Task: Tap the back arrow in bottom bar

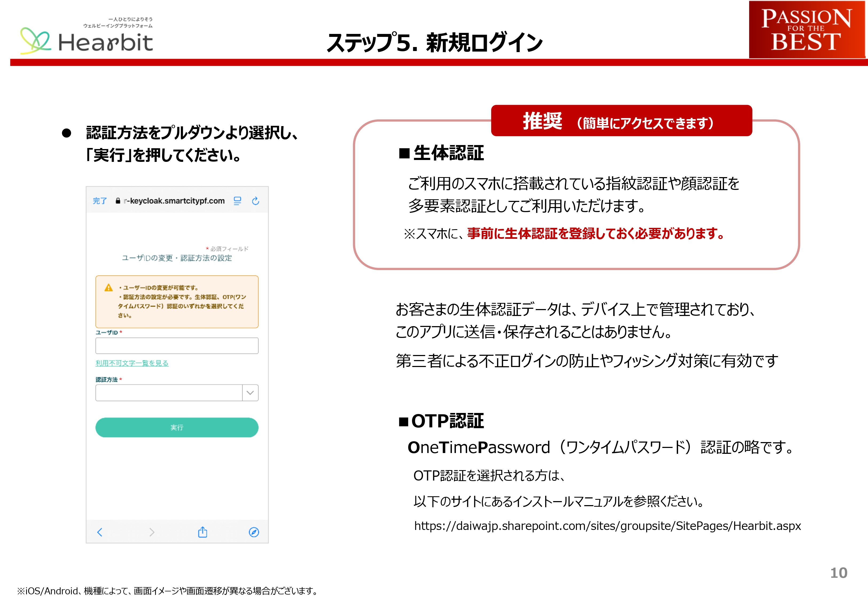Action: pyautogui.click(x=100, y=532)
